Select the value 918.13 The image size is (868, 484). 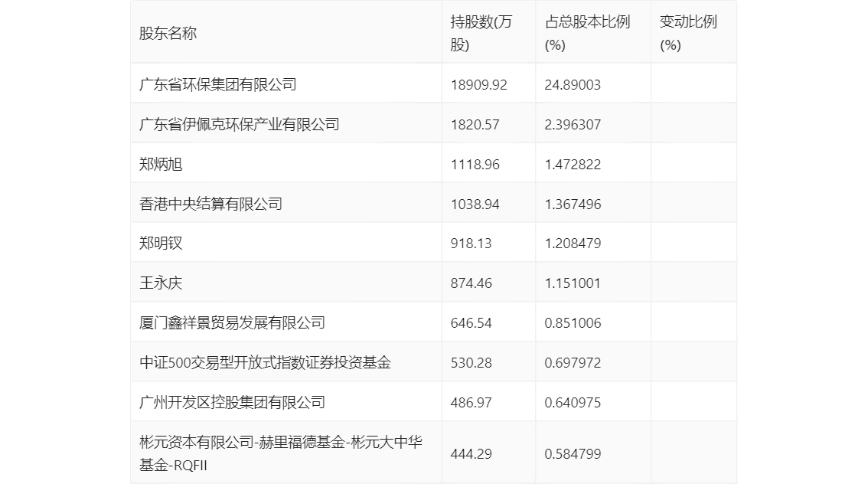coord(471,243)
